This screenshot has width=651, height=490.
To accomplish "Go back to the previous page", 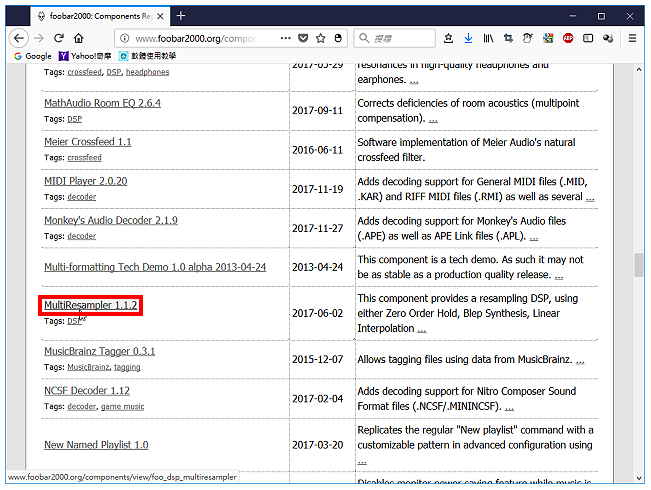I will click(19, 39).
